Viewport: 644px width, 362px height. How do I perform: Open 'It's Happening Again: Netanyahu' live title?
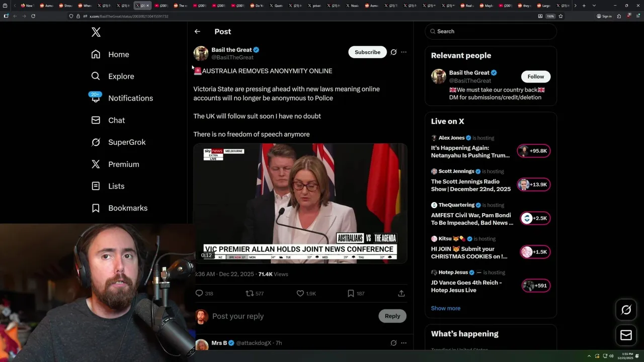pos(470,152)
